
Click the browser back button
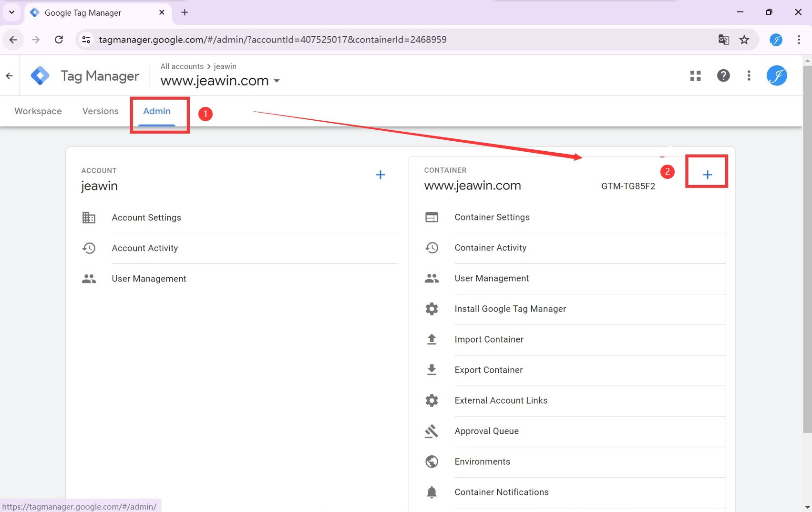point(13,40)
